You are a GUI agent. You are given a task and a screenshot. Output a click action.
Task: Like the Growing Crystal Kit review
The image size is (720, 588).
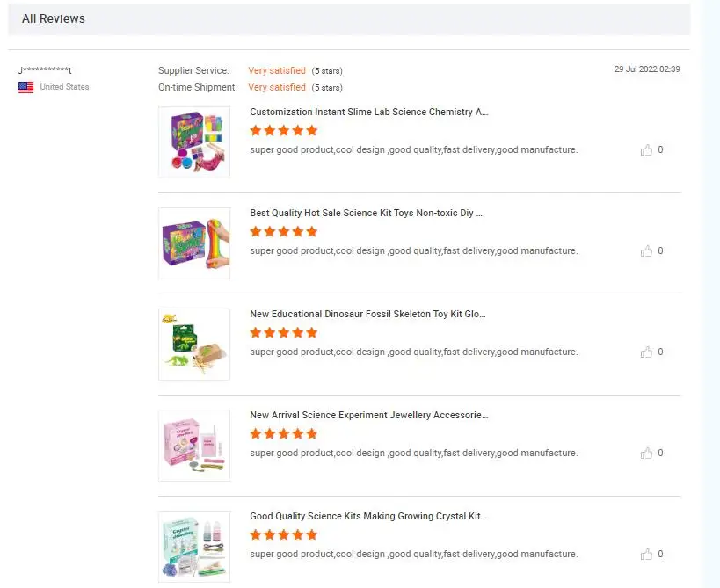[x=647, y=555]
